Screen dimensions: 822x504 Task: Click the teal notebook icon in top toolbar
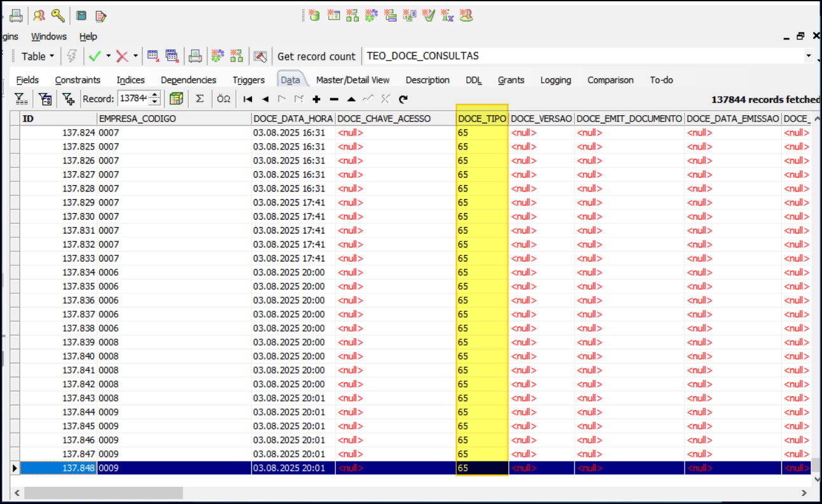tap(81, 16)
